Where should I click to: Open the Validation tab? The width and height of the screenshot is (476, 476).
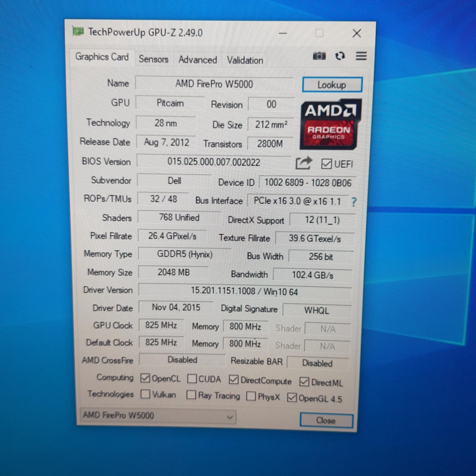245,60
